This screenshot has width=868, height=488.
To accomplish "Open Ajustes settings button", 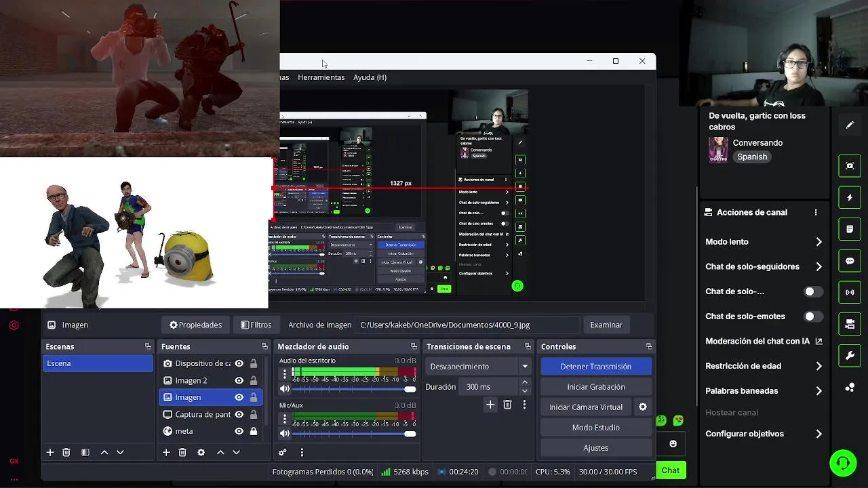I will click(x=596, y=448).
